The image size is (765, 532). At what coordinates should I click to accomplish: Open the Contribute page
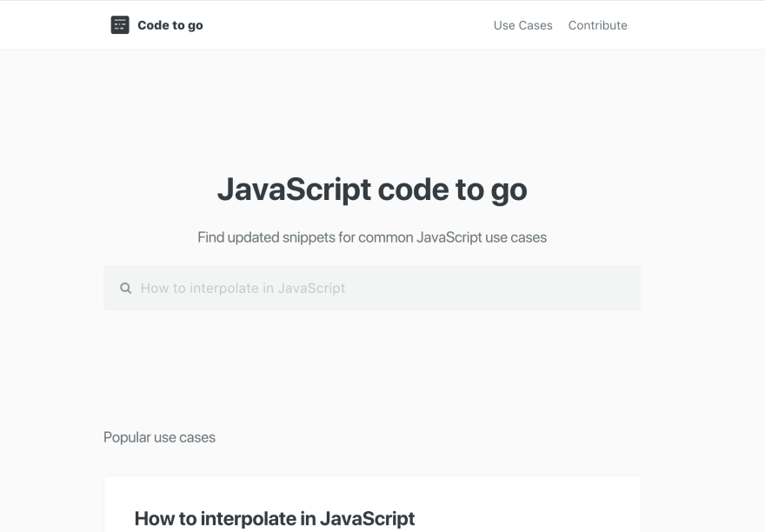(598, 25)
